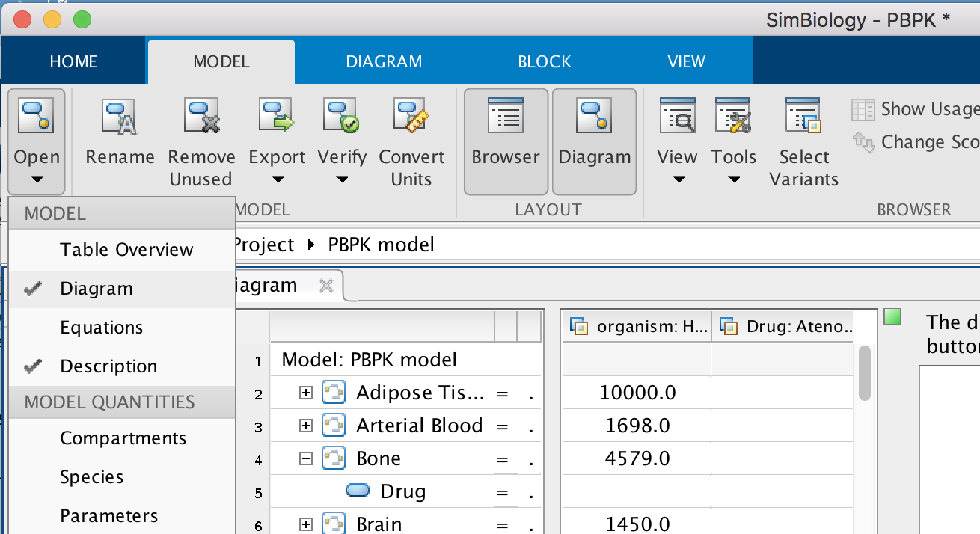
Task: Click the Show Usages icon
Action: tap(863, 109)
